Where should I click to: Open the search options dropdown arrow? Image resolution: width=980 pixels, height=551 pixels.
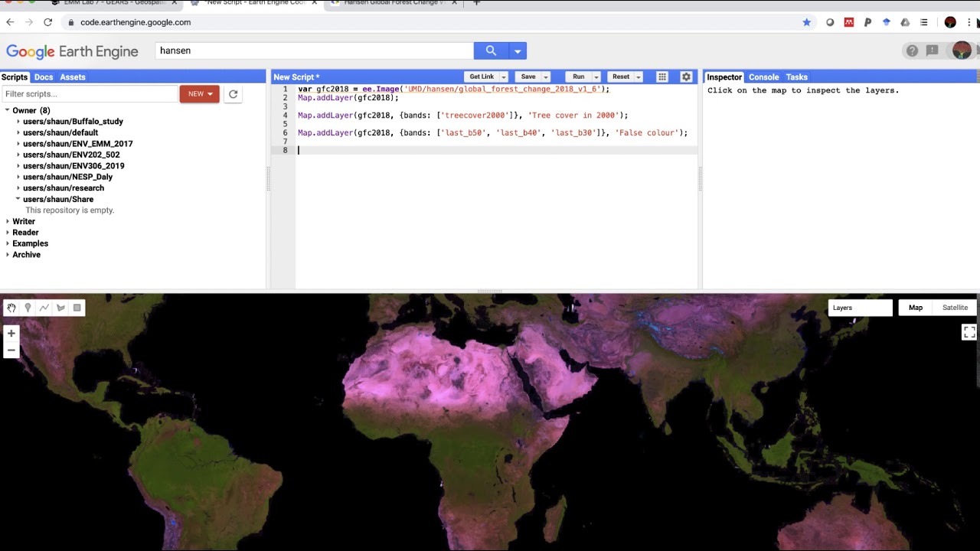(x=518, y=51)
